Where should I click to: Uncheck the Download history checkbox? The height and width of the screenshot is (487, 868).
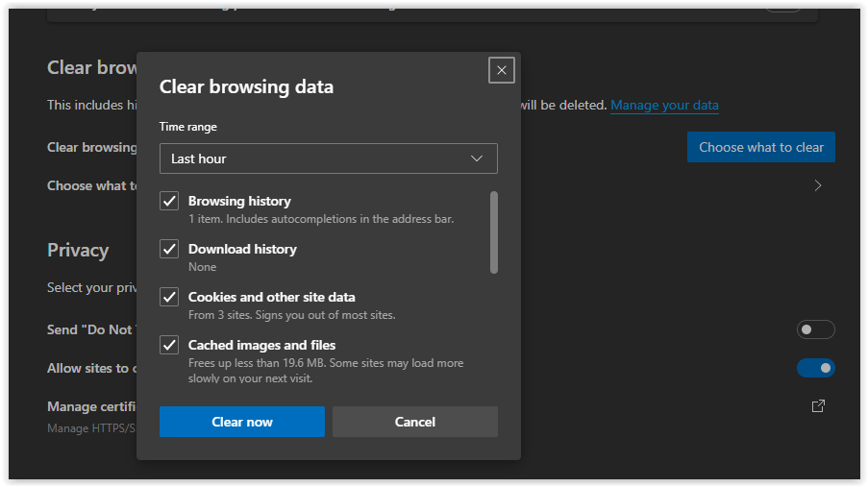[x=169, y=249]
